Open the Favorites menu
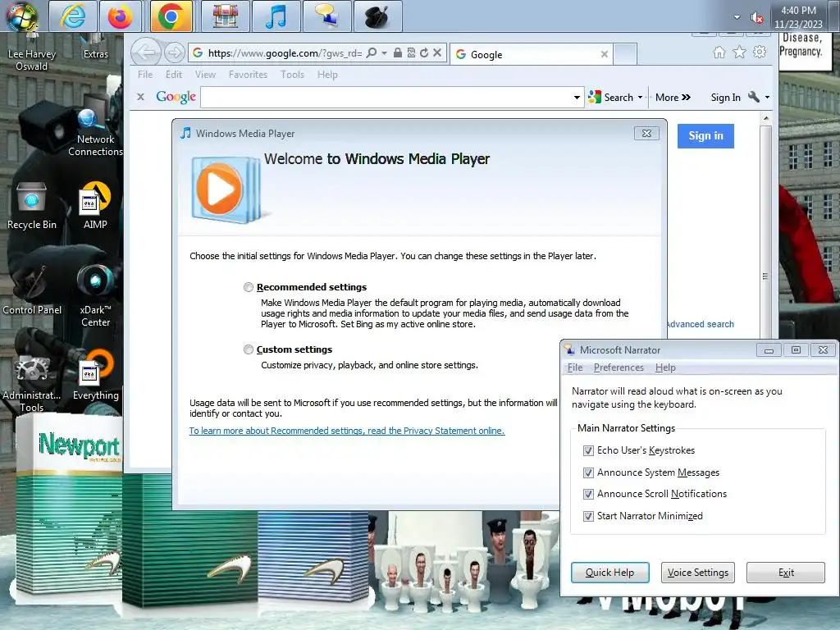 click(x=248, y=75)
